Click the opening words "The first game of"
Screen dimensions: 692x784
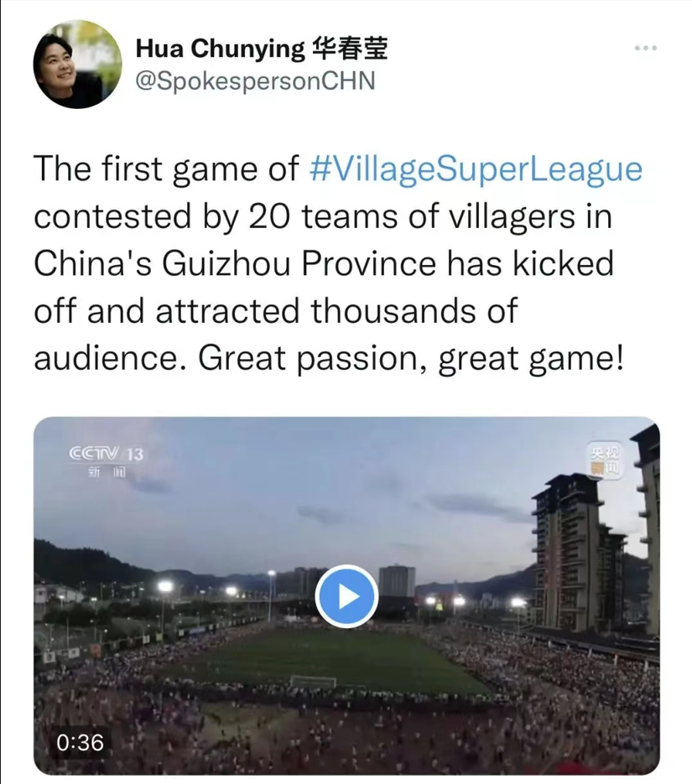tap(167, 169)
